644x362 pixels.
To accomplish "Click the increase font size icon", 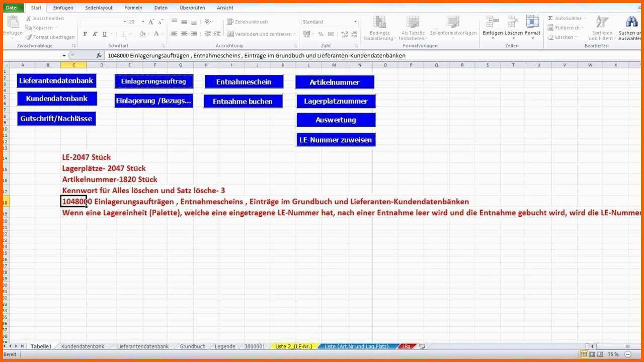I will pyautogui.click(x=151, y=22).
